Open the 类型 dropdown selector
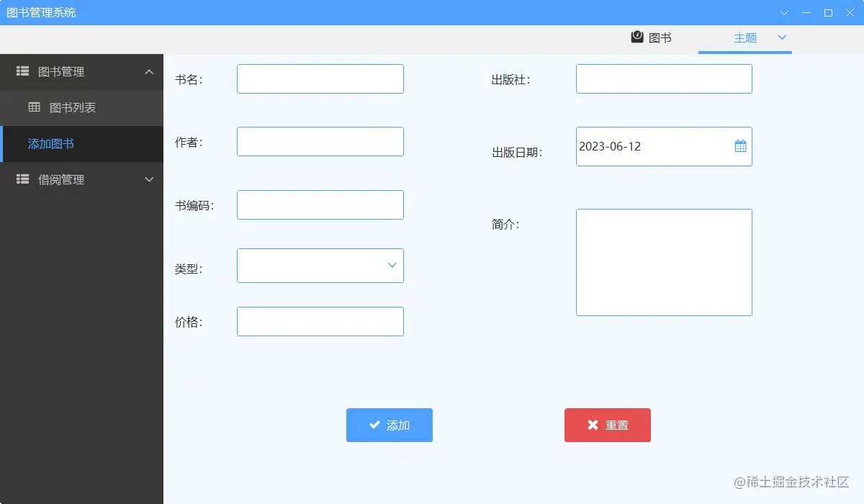864x504 pixels. click(320, 266)
